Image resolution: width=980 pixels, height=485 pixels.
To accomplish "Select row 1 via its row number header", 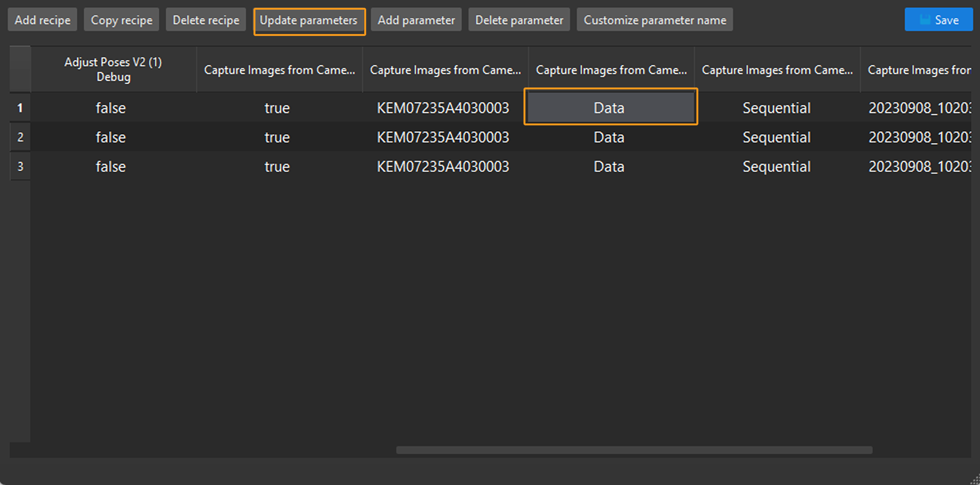I will tap(19, 107).
